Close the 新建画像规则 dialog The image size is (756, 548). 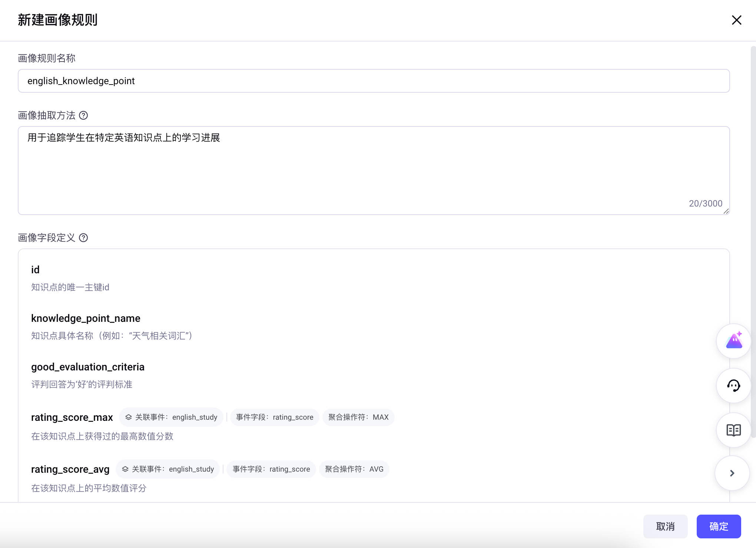(x=736, y=20)
